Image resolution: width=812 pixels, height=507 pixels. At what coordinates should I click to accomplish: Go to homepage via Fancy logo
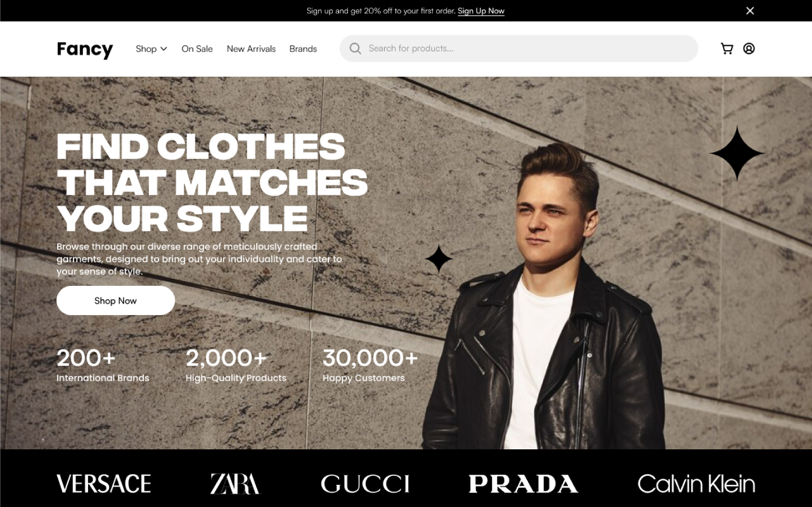[x=85, y=49]
